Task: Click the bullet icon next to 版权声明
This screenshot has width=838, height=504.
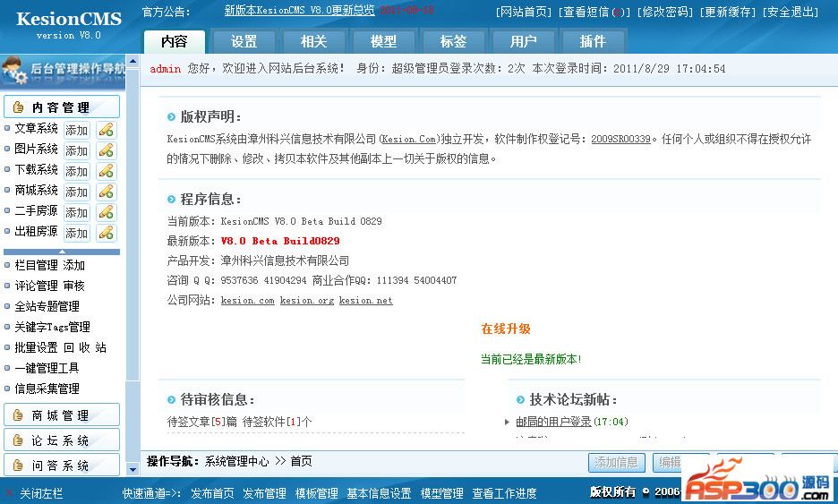Action: (171, 117)
